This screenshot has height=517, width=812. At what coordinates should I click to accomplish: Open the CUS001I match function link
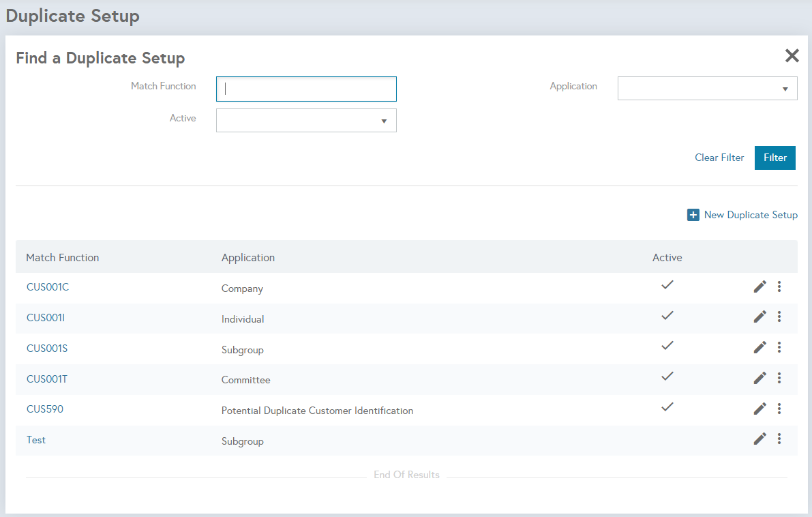tap(46, 318)
